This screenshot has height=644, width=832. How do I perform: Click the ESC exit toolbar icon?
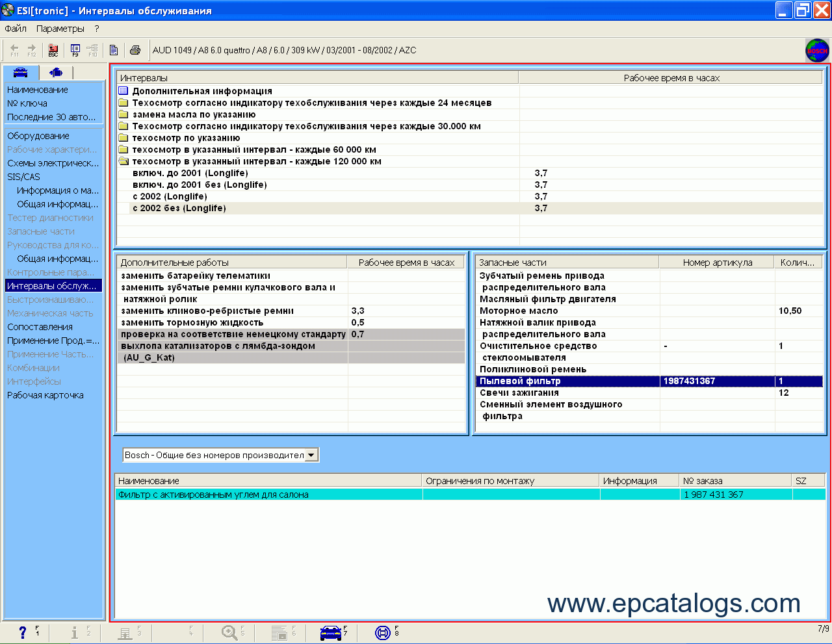pos(53,50)
